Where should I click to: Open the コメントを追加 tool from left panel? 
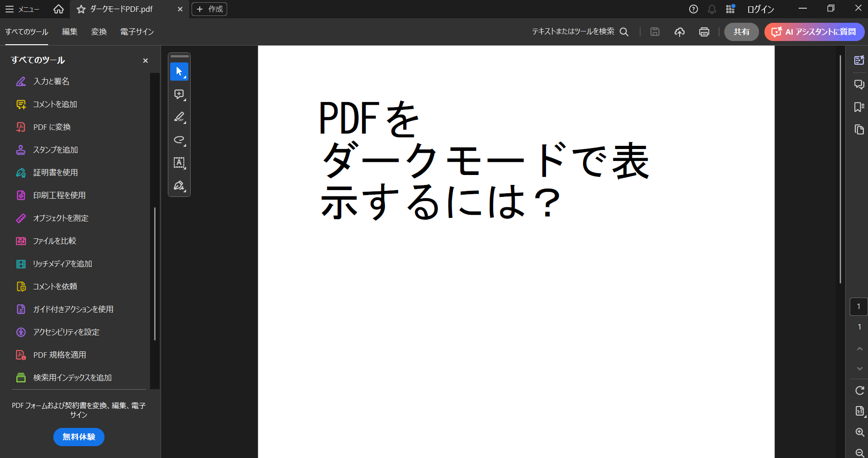pos(54,104)
